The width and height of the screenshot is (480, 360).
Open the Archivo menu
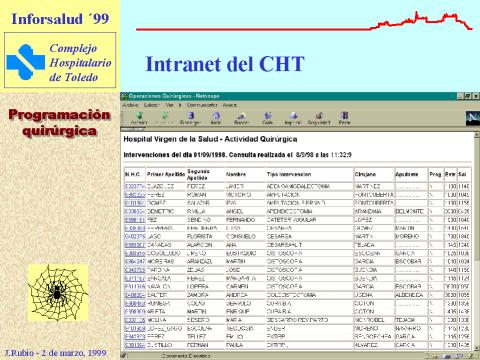tap(130, 105)
